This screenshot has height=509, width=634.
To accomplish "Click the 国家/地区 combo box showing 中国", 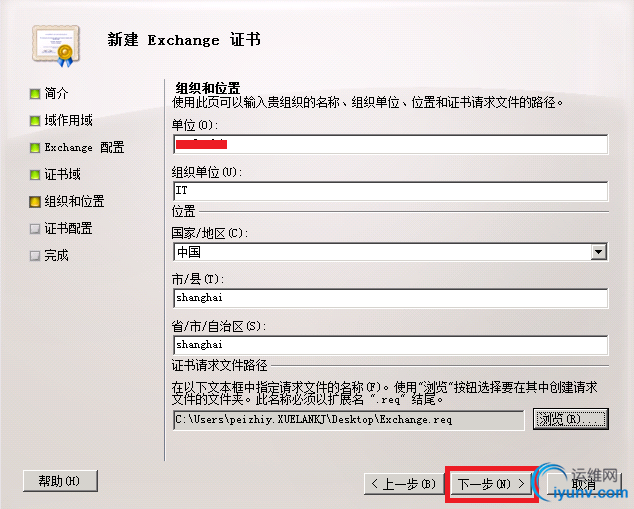I will click(390, 252).
